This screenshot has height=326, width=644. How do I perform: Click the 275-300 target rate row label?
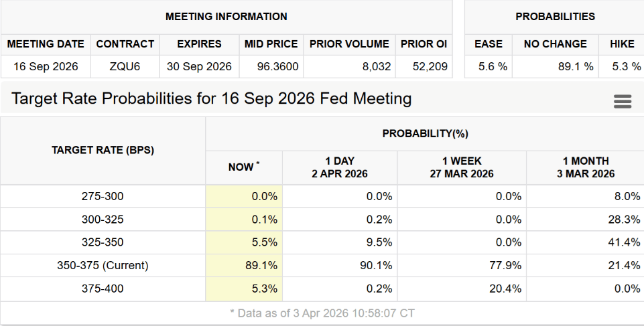pos(103,196)
